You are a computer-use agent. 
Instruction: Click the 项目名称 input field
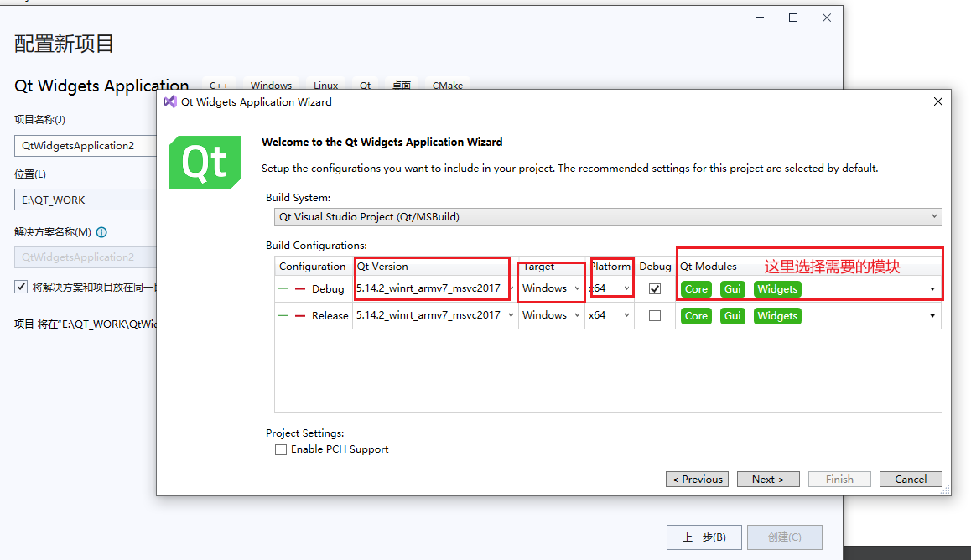(x=86, y=146)
